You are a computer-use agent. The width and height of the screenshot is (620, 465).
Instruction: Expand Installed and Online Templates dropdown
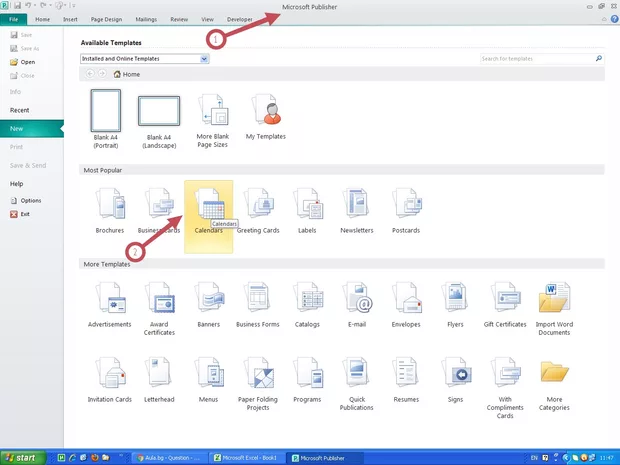coord(204,59)
